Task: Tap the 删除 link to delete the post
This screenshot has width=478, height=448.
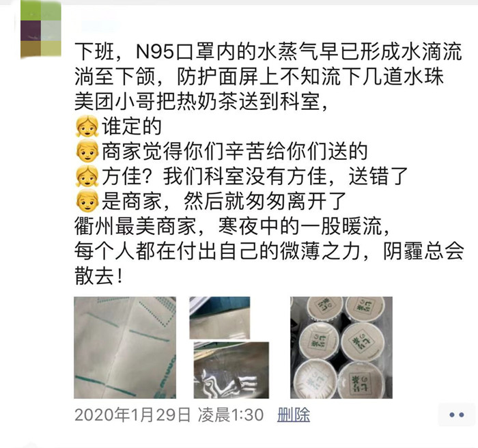Action: 294,415
